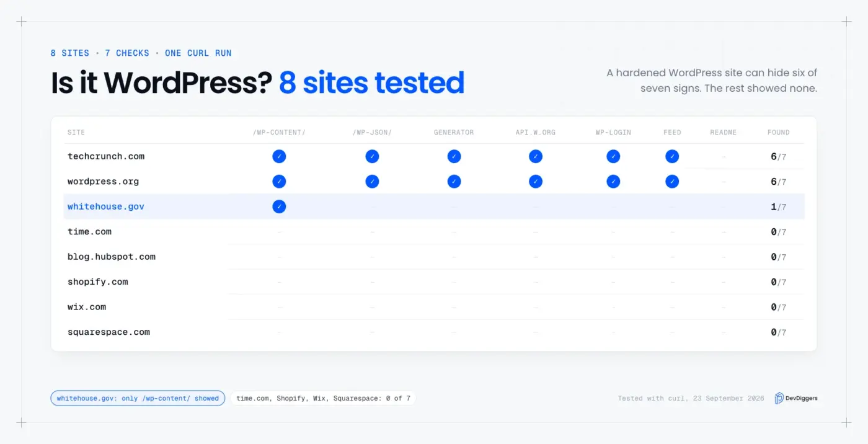This screenshot has width=868, height=444.
Task: Select the wordpress.org site name
Action: pos(104,182)
